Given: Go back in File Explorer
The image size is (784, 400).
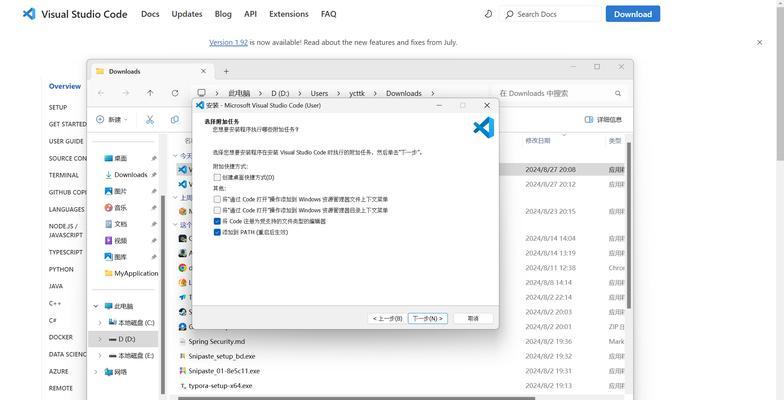Looking at the screenshot, I should coord(101,93).
